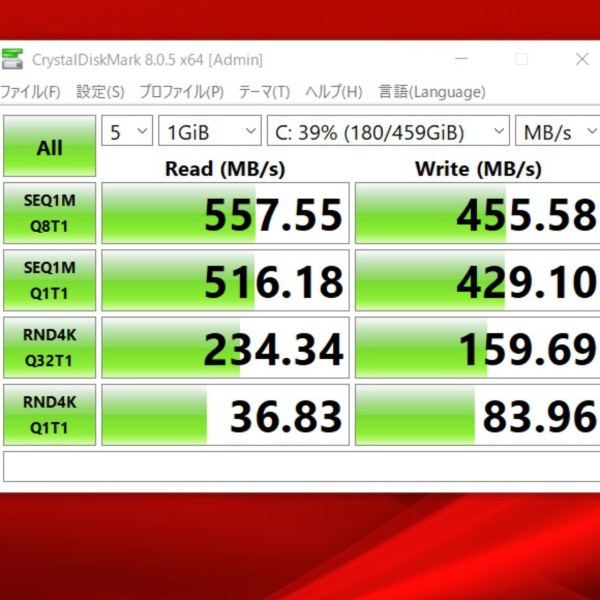Screen dimensions: 600x600
Task: Start the RND4K Q32T1 test
Action: (49, 347)
